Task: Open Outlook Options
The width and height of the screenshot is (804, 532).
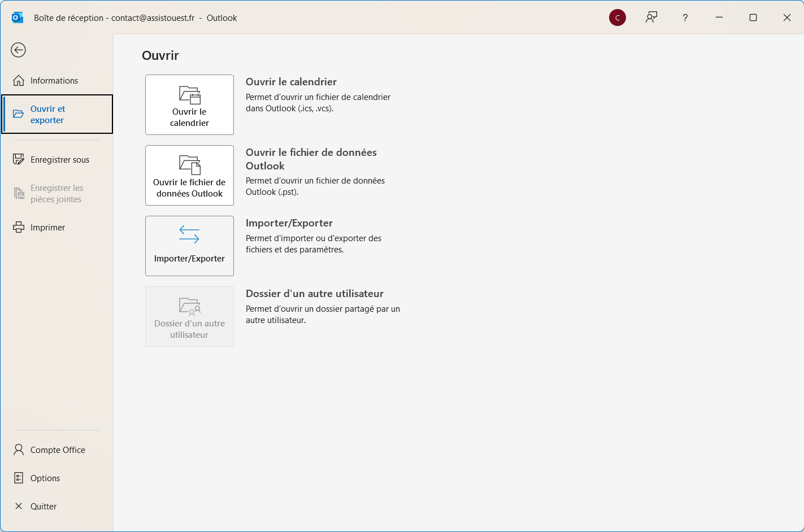Action: click(x=57, y=478)
